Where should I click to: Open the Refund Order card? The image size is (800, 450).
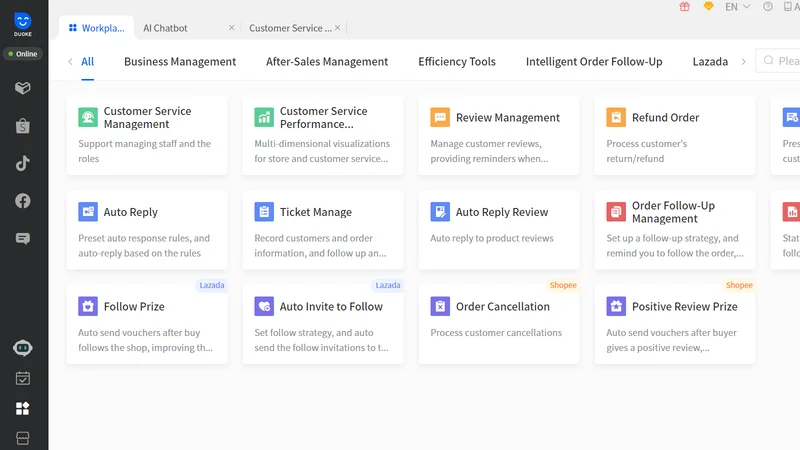pos(675,136)
